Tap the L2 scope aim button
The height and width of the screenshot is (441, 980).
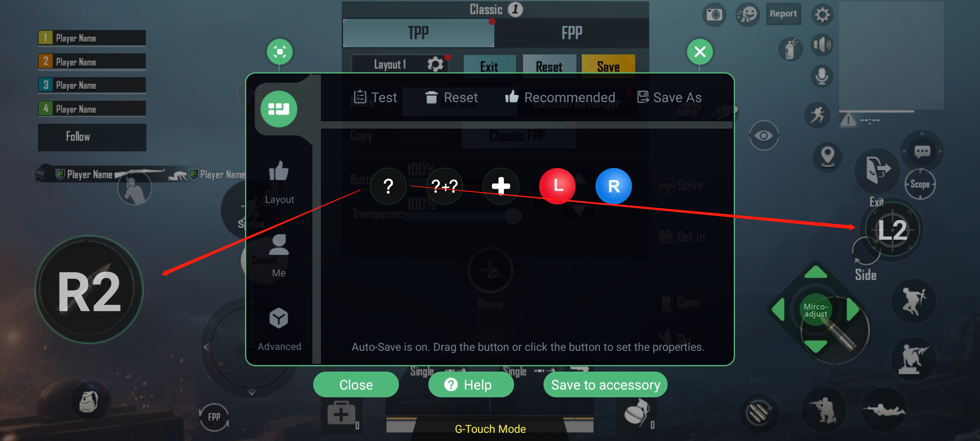click(892, 230)
